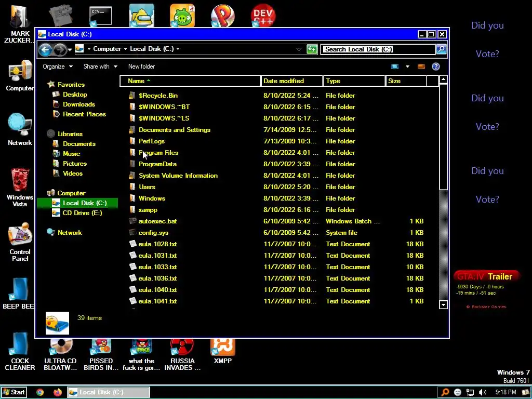Viewport: 532px width, 399px height.
Task: Sort by the Size column header
Action: coord(406,81)
